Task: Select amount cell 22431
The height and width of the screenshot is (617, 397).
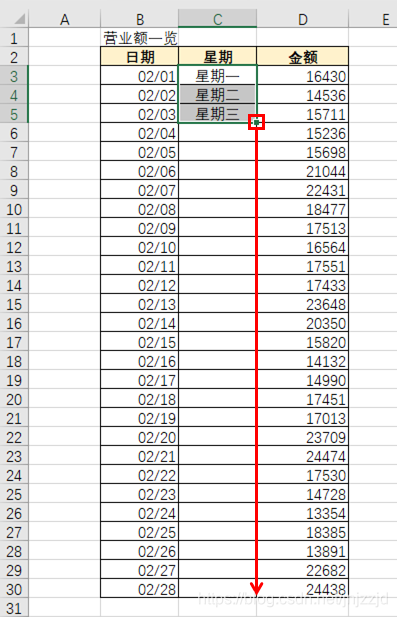Action: (303, 190)
